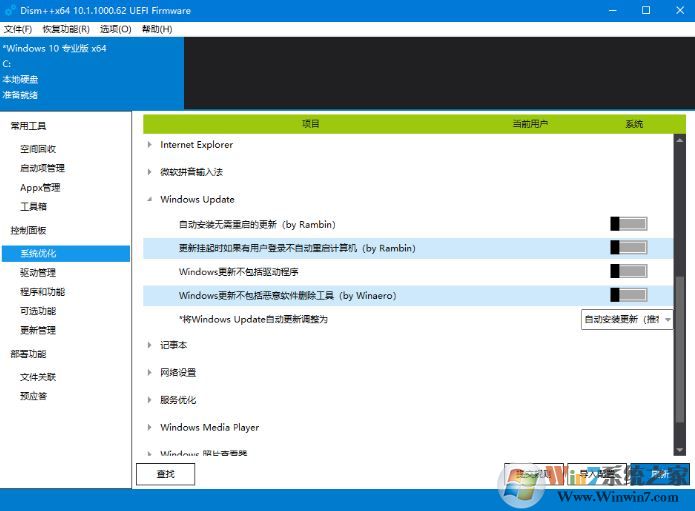Enable Windows更新不包括驱动程序 switch
695x511 pixels.
point(628,271)
